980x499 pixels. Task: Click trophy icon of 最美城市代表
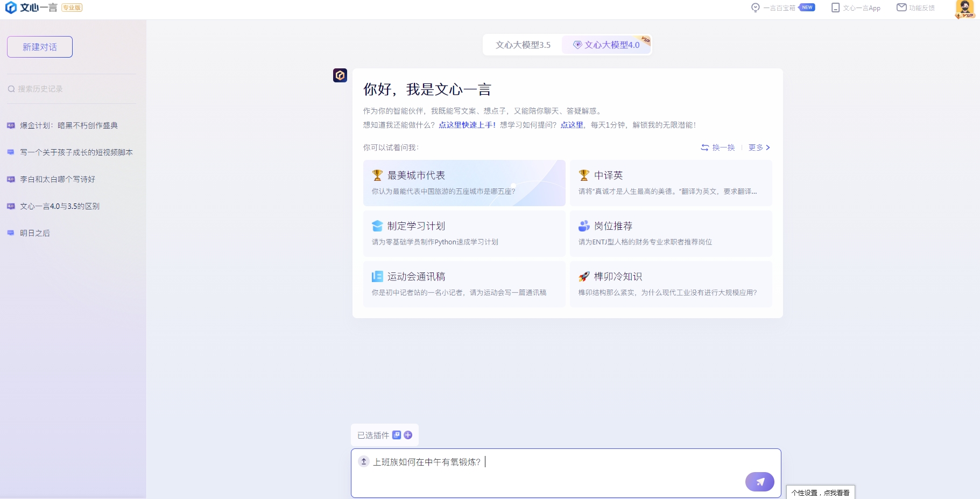point(377,175)
